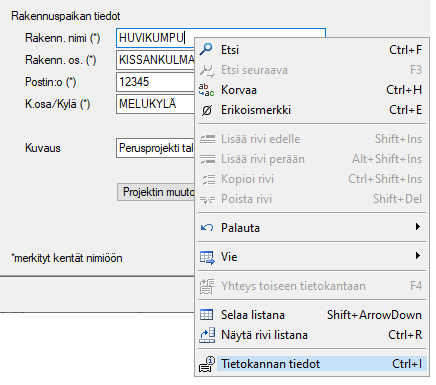436x385 pixels.
Task: Click the K.osa/Kylä field with MELUKYLÄ
Action: [156, 104]
